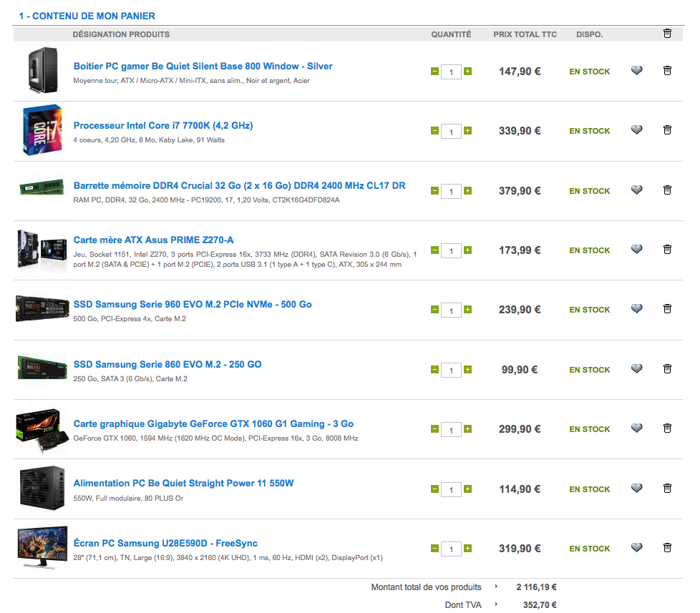Decrease quantity of Samsung 860 EVO SSD
This screenshot has width=700, height=613.
point(434,370)
